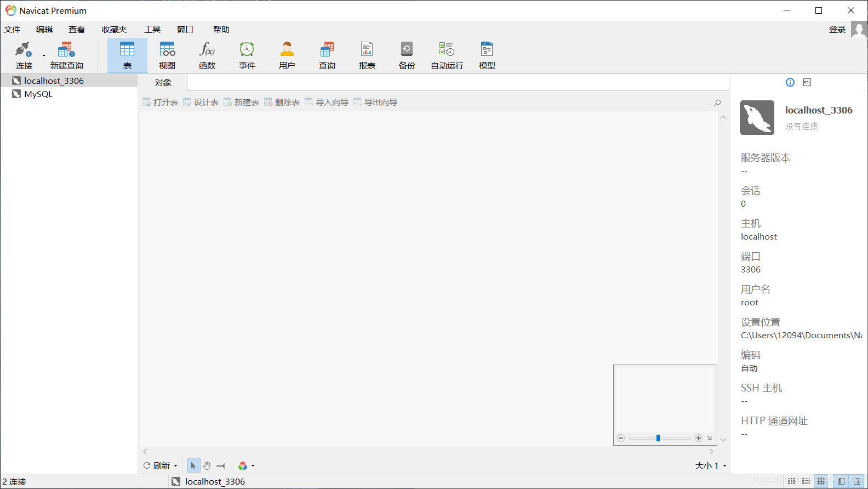Open the 函数 functions toolbar icon
The height and width of the screenshot is (489, 868).
tap(207, 55)
